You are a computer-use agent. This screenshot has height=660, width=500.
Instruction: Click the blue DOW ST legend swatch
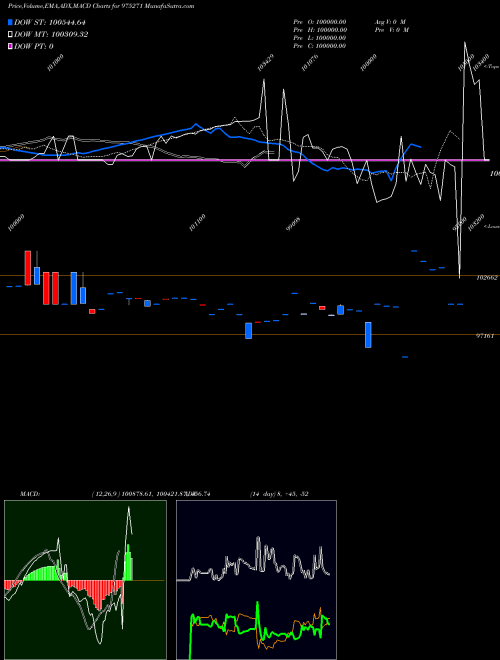click(x=10, y=22)
